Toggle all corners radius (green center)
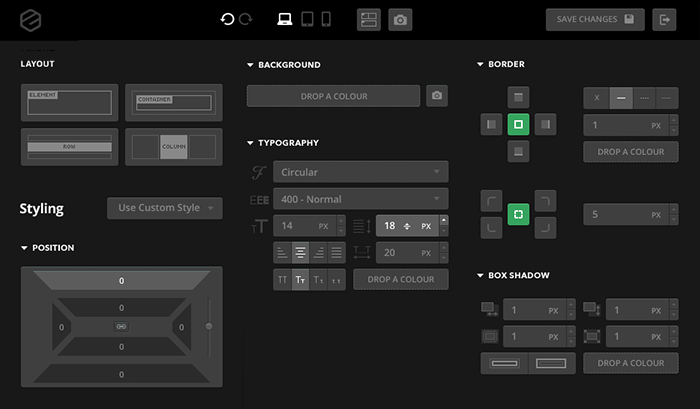The height and width of the screenshot is (409, 700). coord(518,214)
